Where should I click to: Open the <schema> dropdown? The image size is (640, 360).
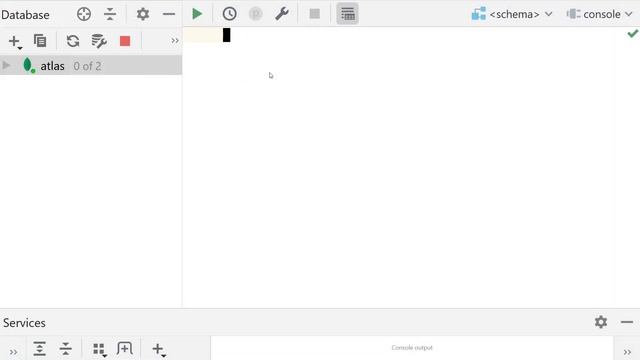click(x=512, y=14)
